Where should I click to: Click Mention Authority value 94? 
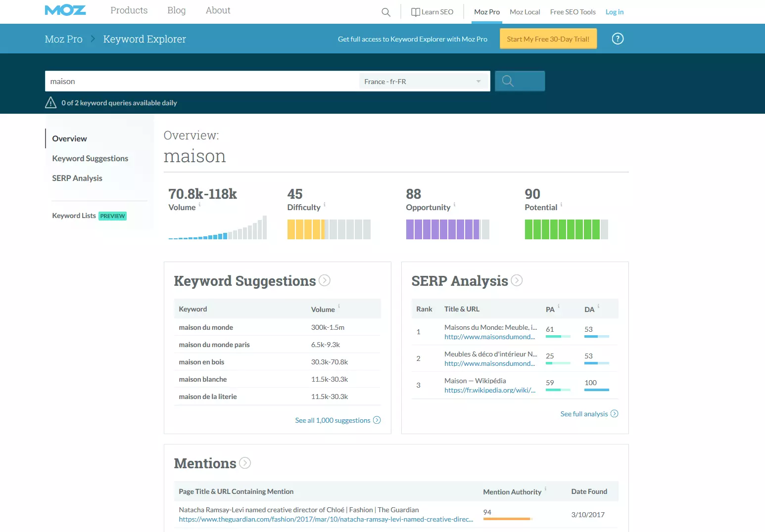click(487, 512)
